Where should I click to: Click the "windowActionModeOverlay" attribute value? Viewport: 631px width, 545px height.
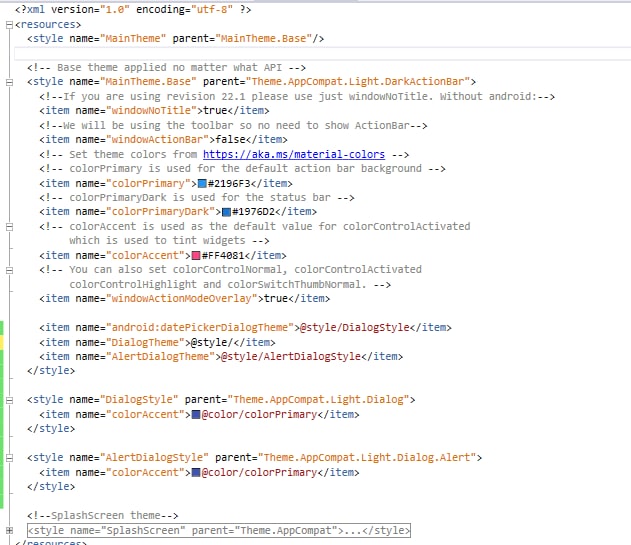click(x=181, y=299)
